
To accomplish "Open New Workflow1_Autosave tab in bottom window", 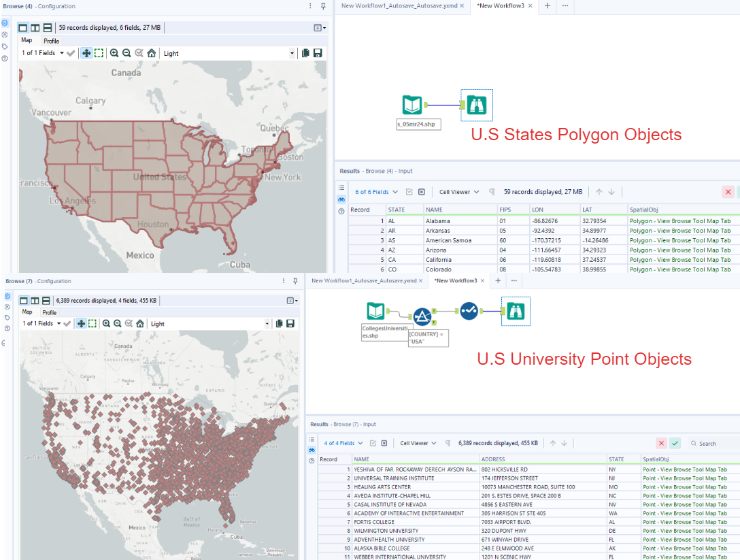I will 363,281.
